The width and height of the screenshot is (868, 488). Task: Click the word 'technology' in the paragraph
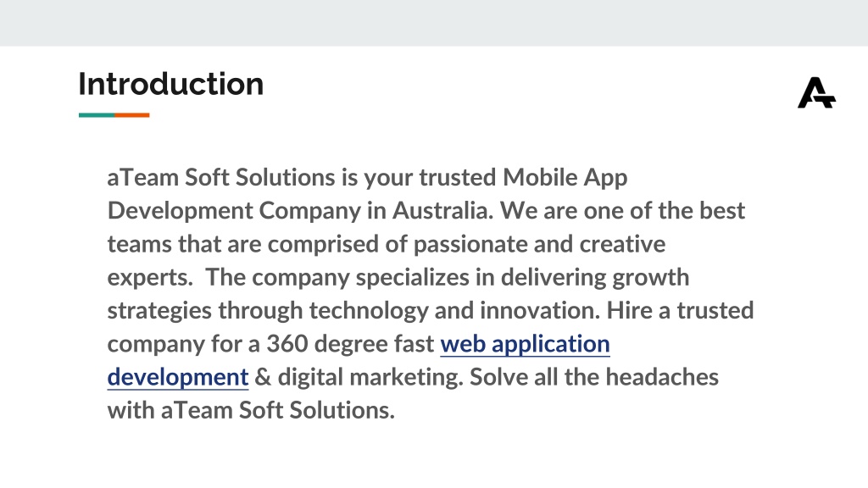coord(369,311)
